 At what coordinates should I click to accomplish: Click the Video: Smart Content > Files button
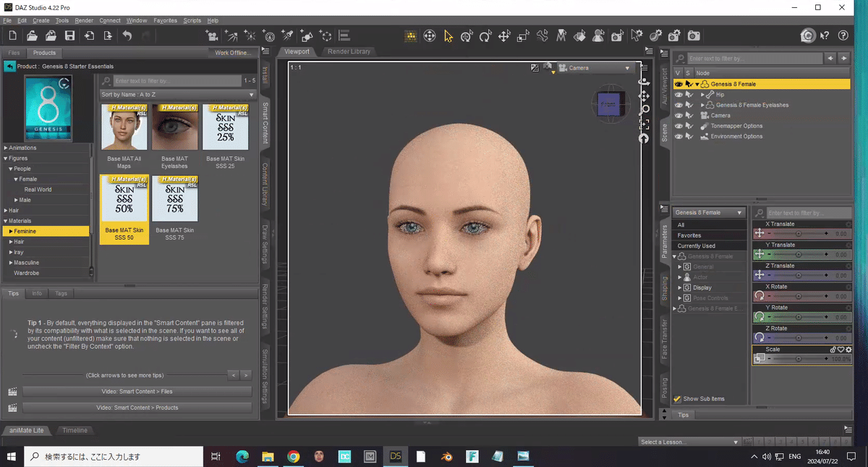pyautogui.click(x=137, y=392)
